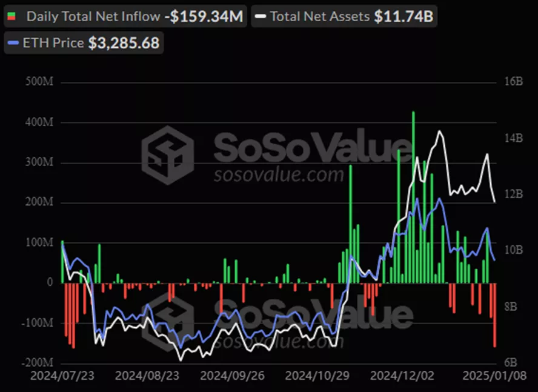Toggle the Daily Total Net Inflow legend
The image size is (538, 392).
[125, 16]
